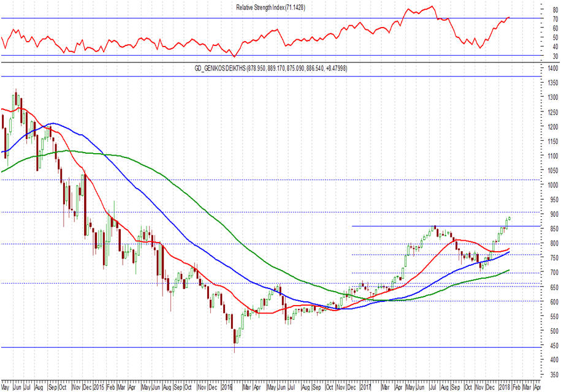This screenshot has width=561, height=392.
Task: Click the 900 price axis label
Action: (554, 214)
